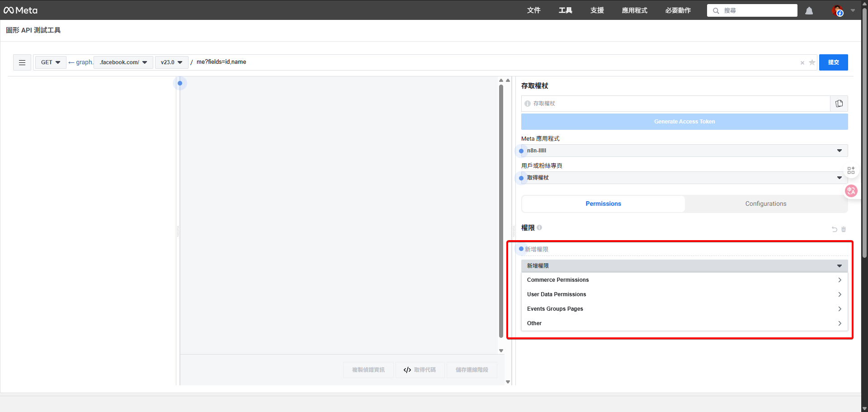868x412 pixels.
Task: Click Generate Access Token button
Action: [x=684, y=122]
